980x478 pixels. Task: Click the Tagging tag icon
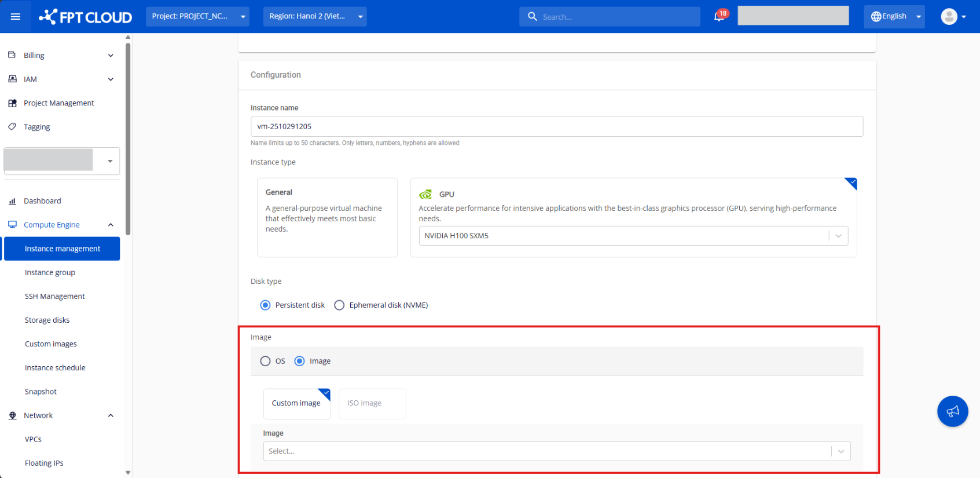(12, 127)
